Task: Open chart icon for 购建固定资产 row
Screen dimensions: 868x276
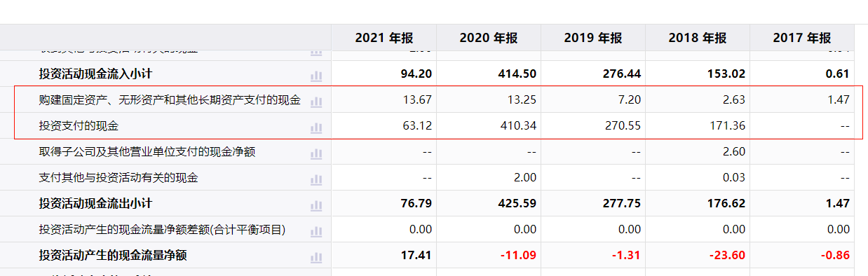Action: pyautogui.click(x=316, y=101)
